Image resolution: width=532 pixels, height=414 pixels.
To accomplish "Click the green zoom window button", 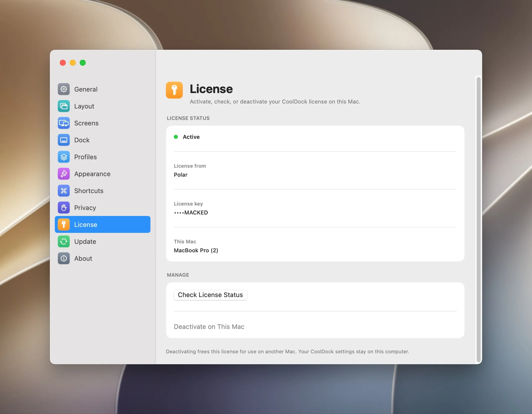I will click(83, 63).
